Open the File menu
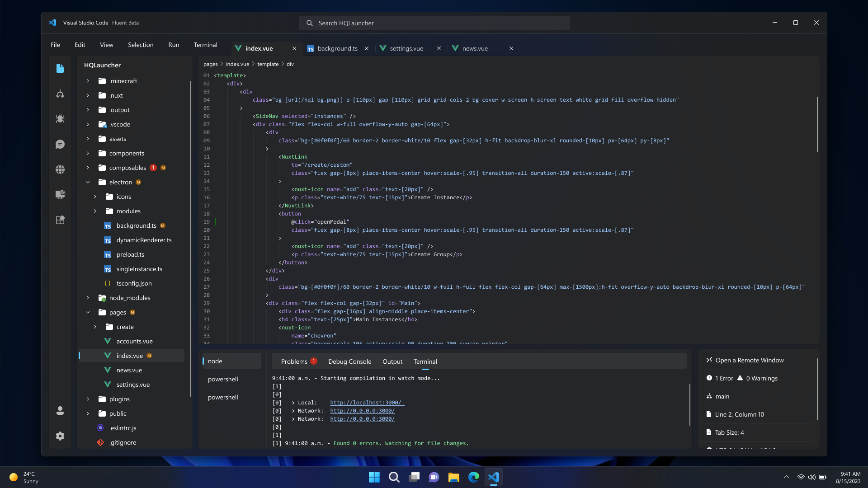The height and width of the screenshot is (488, 868). pos(55,45)
